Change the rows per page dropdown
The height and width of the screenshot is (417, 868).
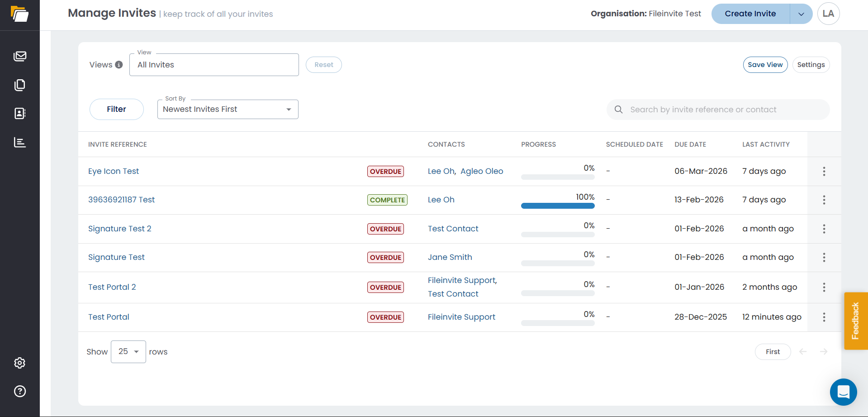[x=128, y=352]
